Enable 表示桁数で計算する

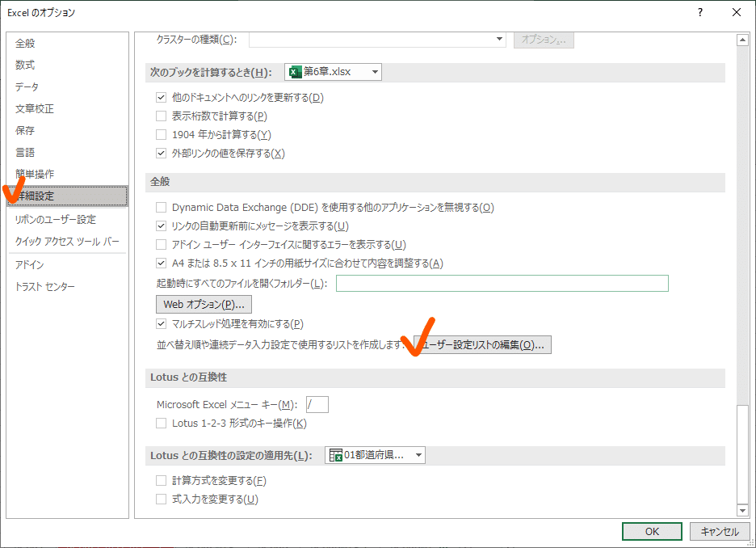(x=161, y=116)
